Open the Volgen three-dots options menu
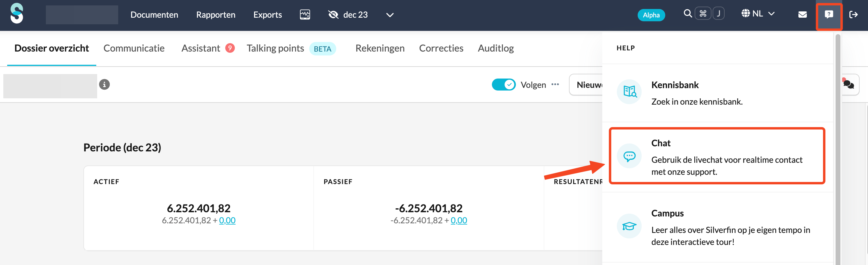The width and height of the screenshot is (868, 265). pyautogui.click(x=555, y=85)
